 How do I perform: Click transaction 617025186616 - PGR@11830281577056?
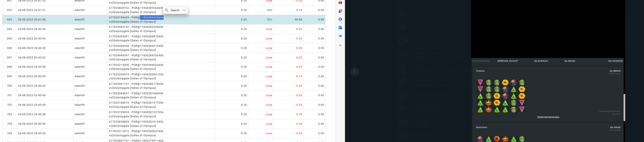tap(136, 103)
